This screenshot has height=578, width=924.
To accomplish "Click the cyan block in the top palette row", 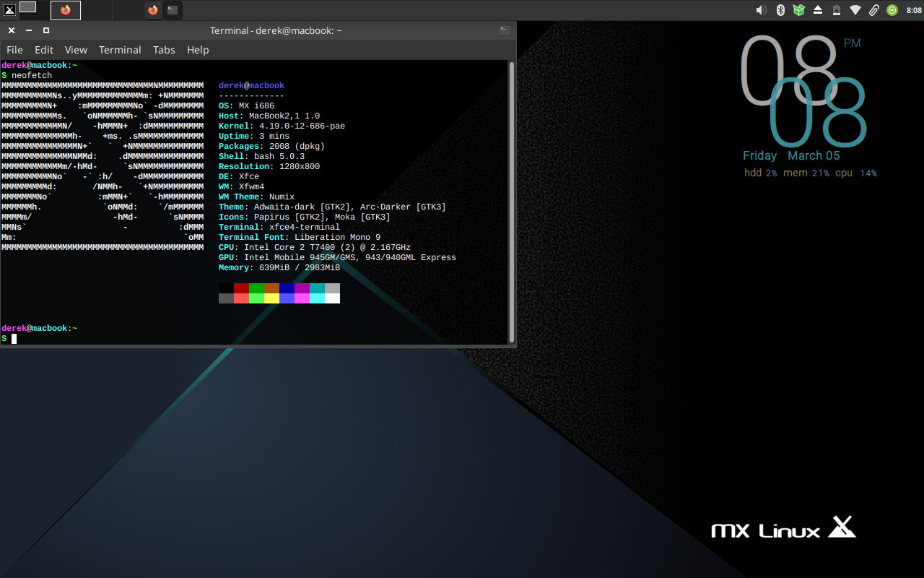I will [x=317, y=288].
